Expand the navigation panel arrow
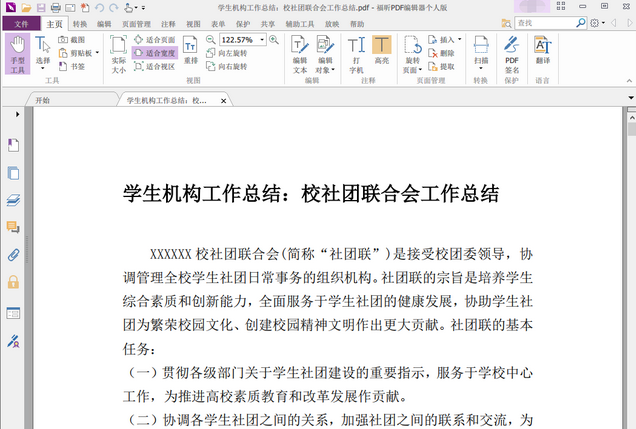The height and width of the screenshot is (429, 636). point(17,114)
